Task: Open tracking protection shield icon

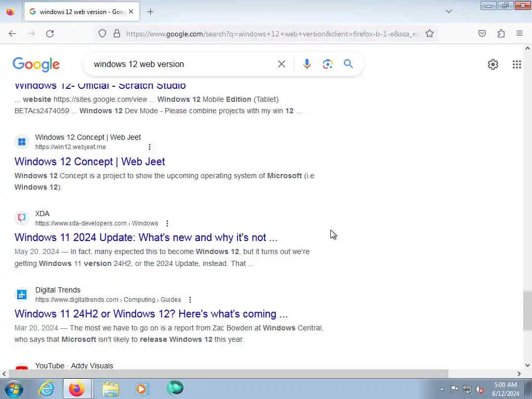Action: click(102, 33)
